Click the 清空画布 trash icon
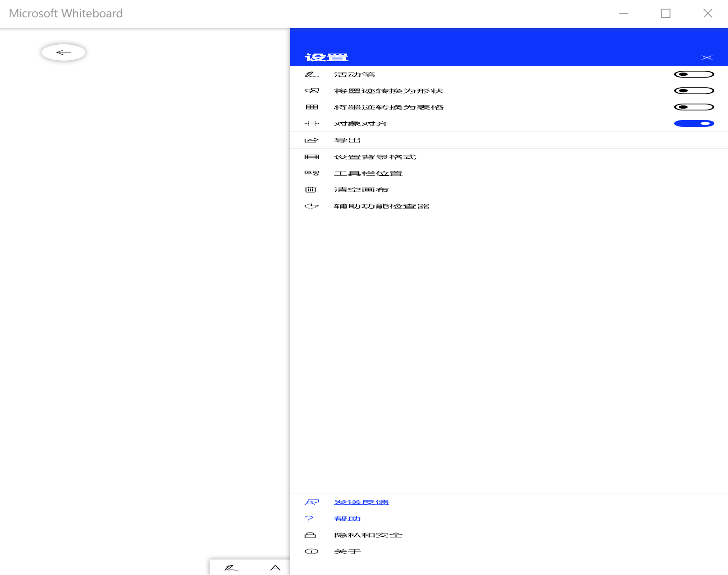The width and height of the screenshot is (728, 575). [311, 190]
